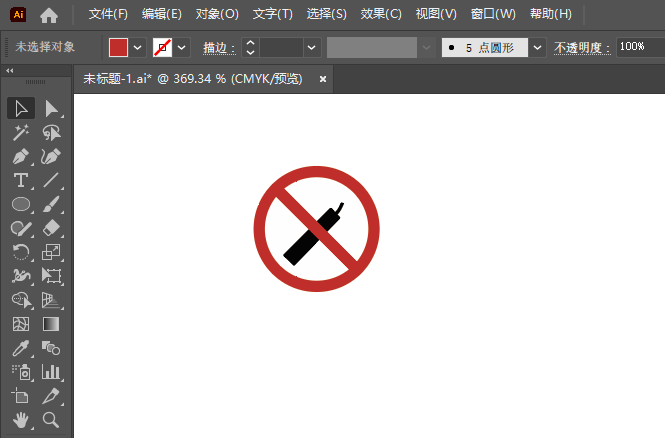Viewport: 665px width, 438px height.
Task: Expand the stroke color dropdown arrow
Action: pyautogui.click(x=182, y=47)
